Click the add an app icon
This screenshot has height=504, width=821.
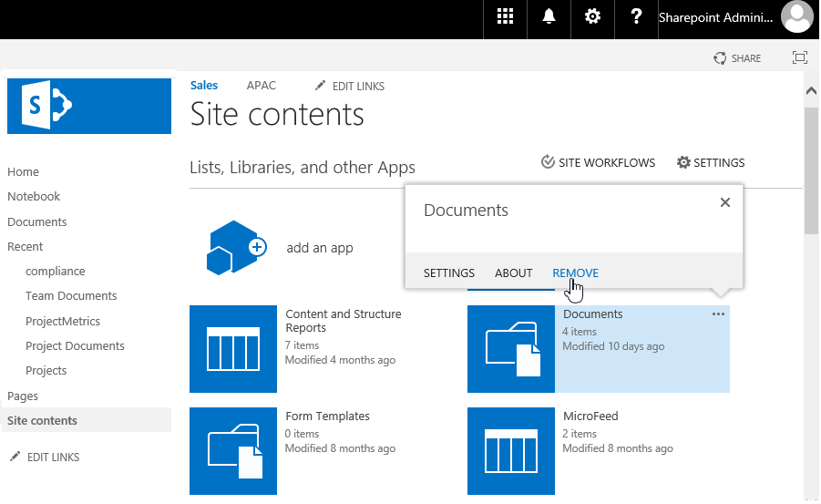(x=237, y=247)
